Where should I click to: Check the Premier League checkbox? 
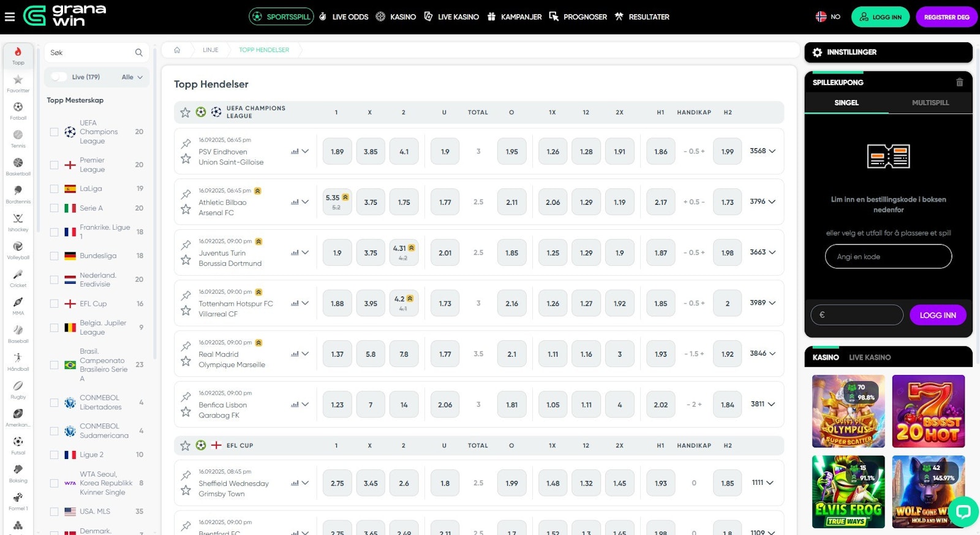[54, 165]
